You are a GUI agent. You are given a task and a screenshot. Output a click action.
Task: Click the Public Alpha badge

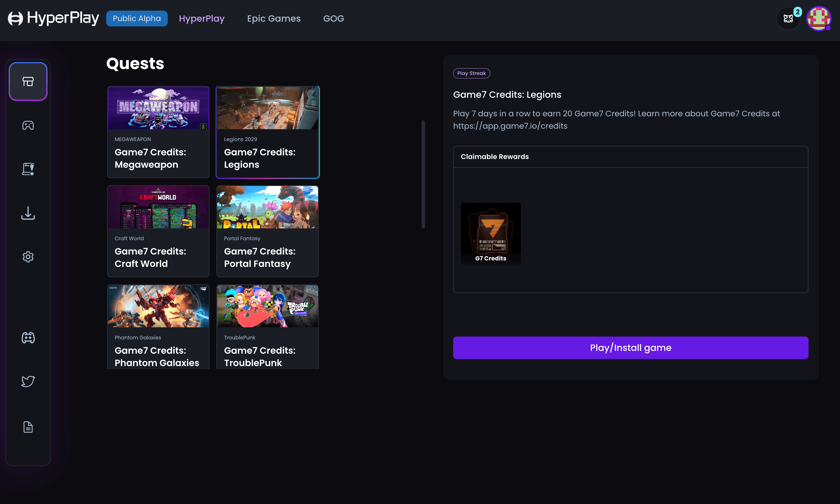[137, 18]
